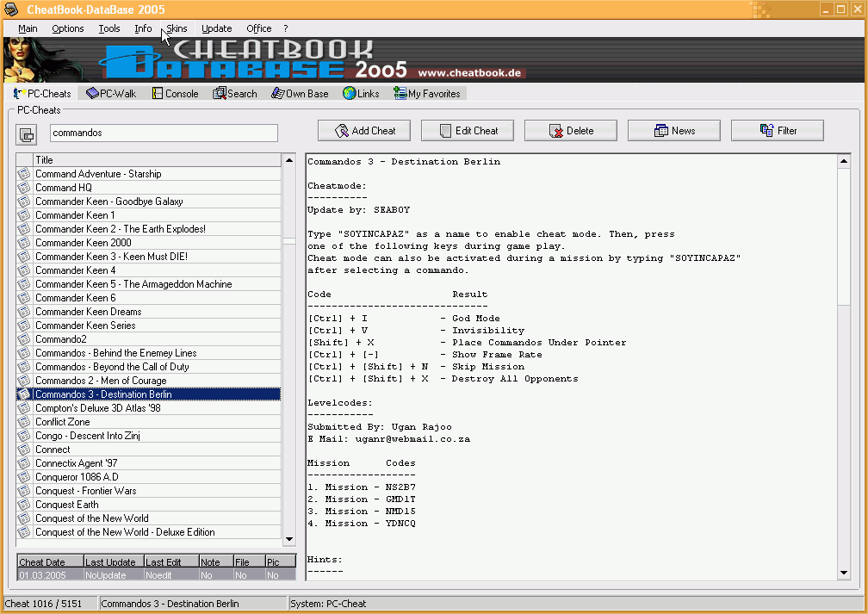Viewport: 868px width, 614px height.
Task: Click the globe icon on the Links tab
Action: 348,93
